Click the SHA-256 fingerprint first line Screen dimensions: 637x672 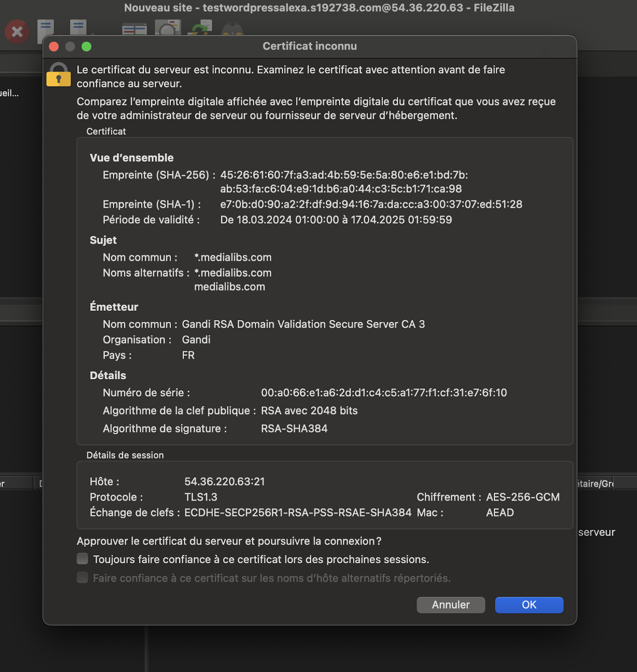coord(344,175)
